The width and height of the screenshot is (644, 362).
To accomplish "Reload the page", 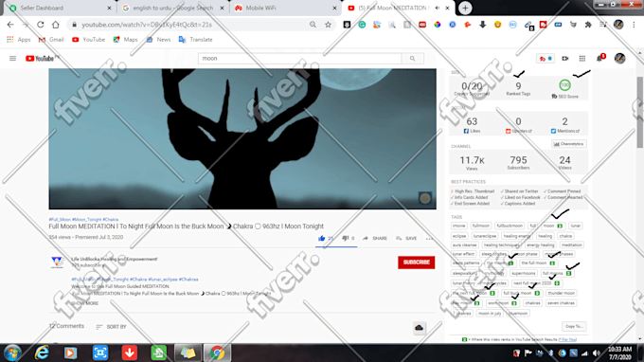I will [x=40, y=25].
